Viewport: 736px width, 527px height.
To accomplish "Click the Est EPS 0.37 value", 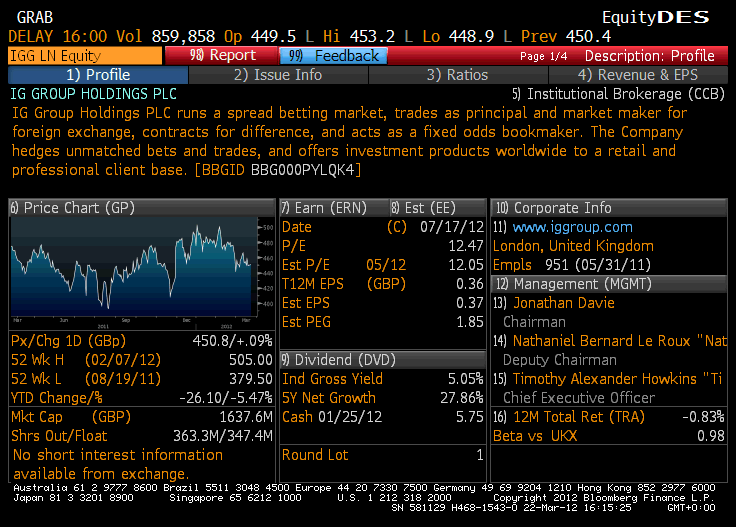I will tap(470, 303).
